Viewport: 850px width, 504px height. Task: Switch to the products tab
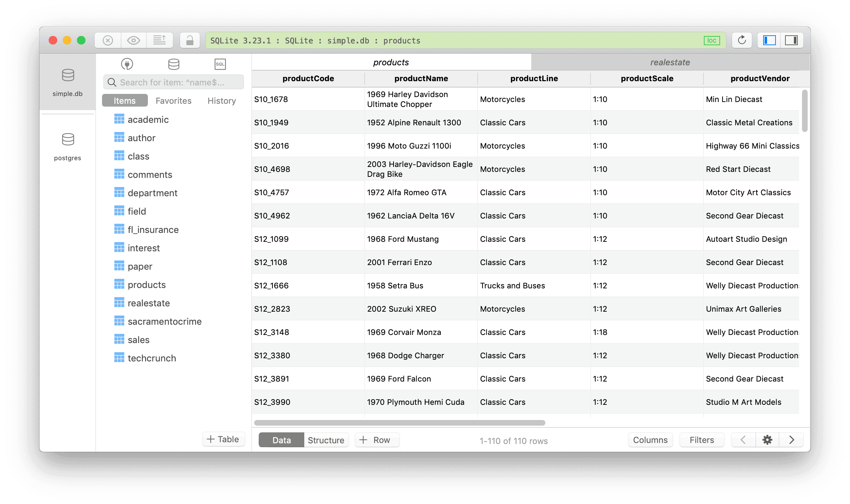391,62
